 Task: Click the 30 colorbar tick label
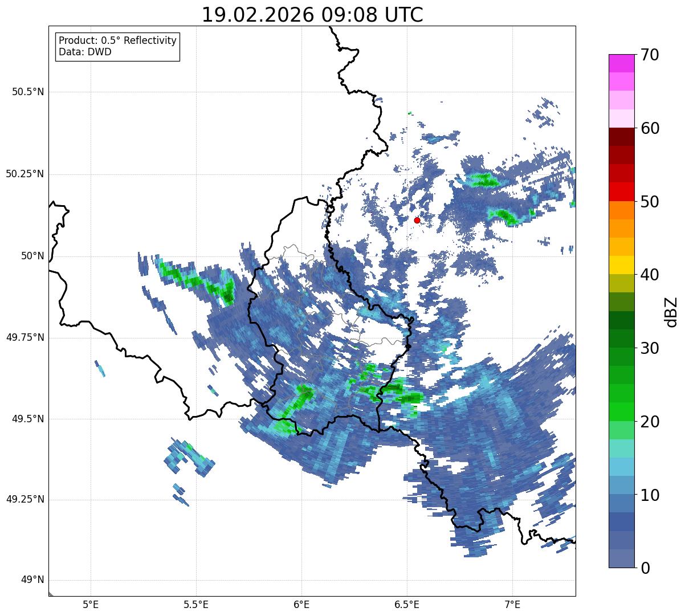(650, 348)
